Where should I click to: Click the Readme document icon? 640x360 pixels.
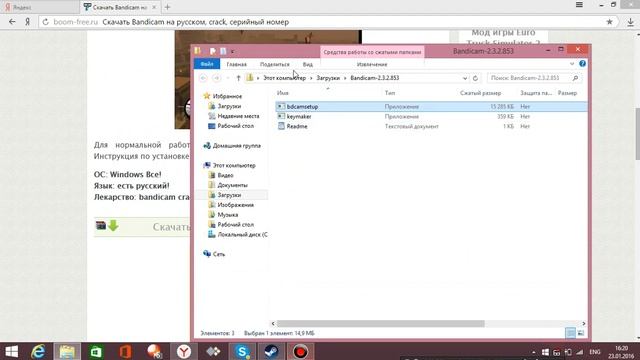point(281,126)
